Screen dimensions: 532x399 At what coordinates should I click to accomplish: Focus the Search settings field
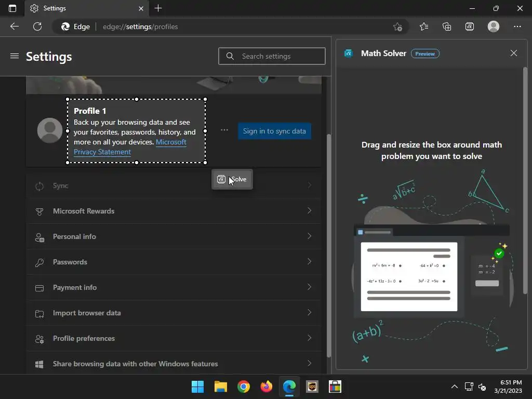(272, 56)
